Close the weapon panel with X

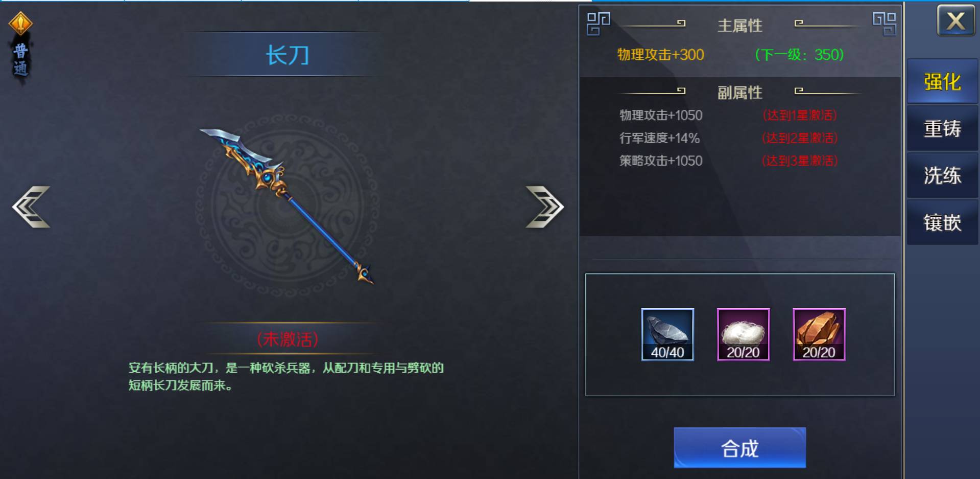pos(956,21)
